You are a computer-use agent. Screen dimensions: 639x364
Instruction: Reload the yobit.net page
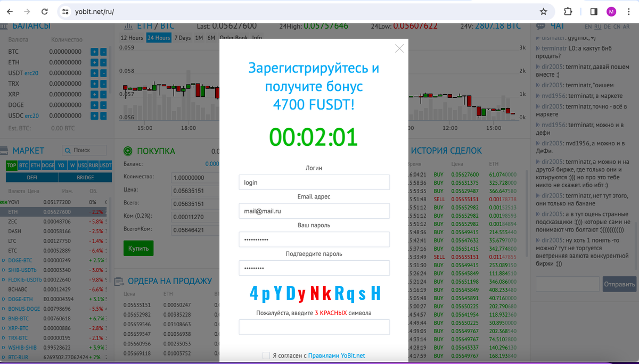(45, 11)
